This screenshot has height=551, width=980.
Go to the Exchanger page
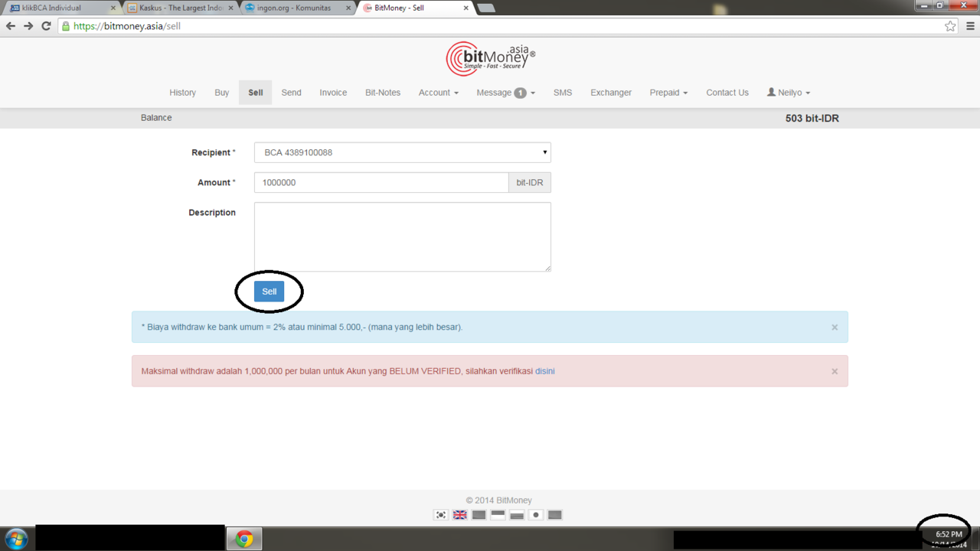click(611, 93)
